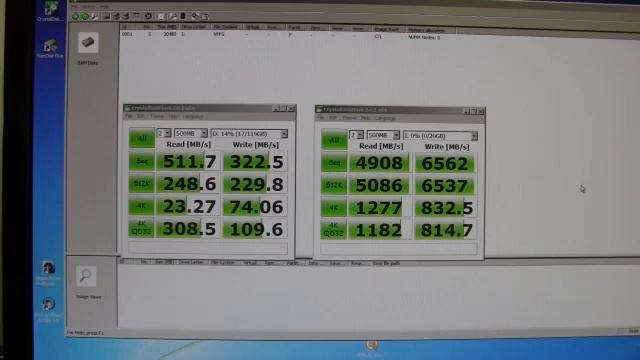
Task: Run 4K test in the E: drive window
Action: tap(333, 208)
